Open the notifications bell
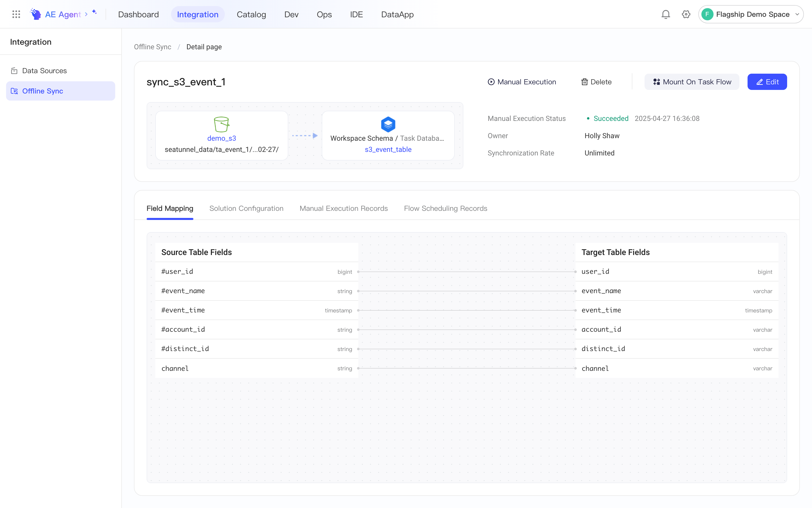This screenshot has height=508, width=812. click(666, 14)
